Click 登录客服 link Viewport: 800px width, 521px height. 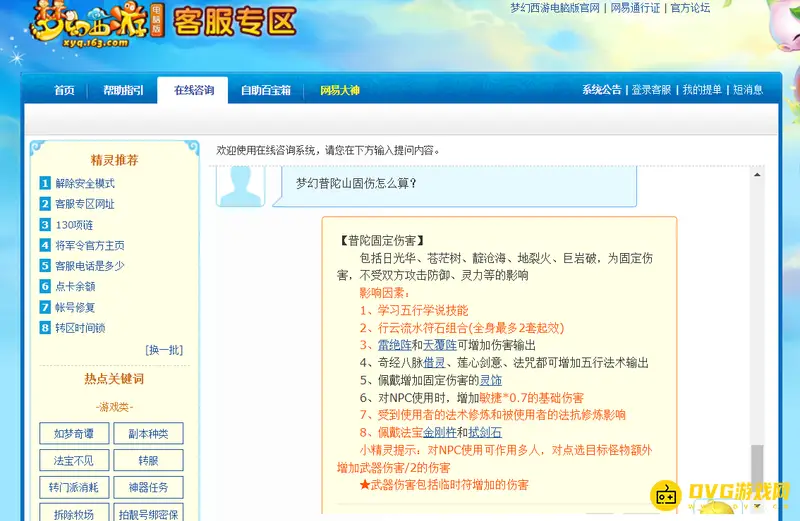coord(651,90)
